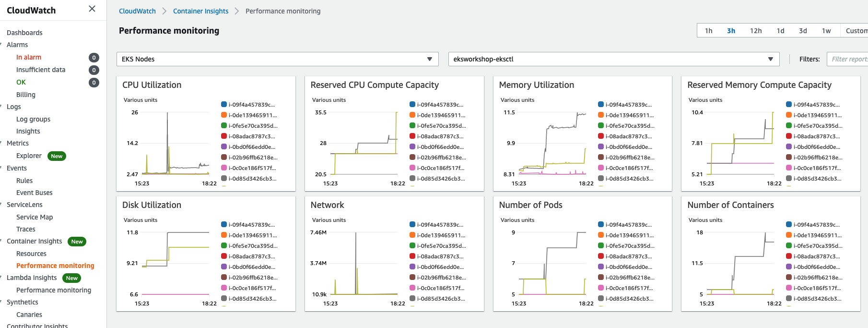868x328 pixels.
Task: Open Insights under Logs
Action: [x=28, y=131]
